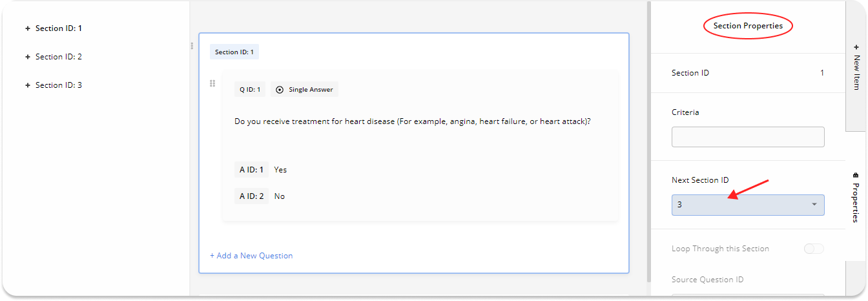Click the Single Answer radio icon
This screenshot has width=868, height=301.
(x=280, y=90)
